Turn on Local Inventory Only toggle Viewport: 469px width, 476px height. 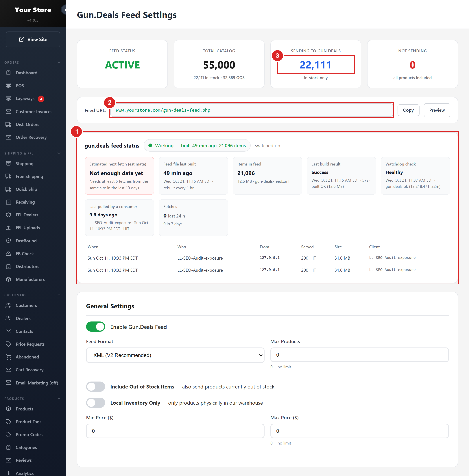[96, 403]
